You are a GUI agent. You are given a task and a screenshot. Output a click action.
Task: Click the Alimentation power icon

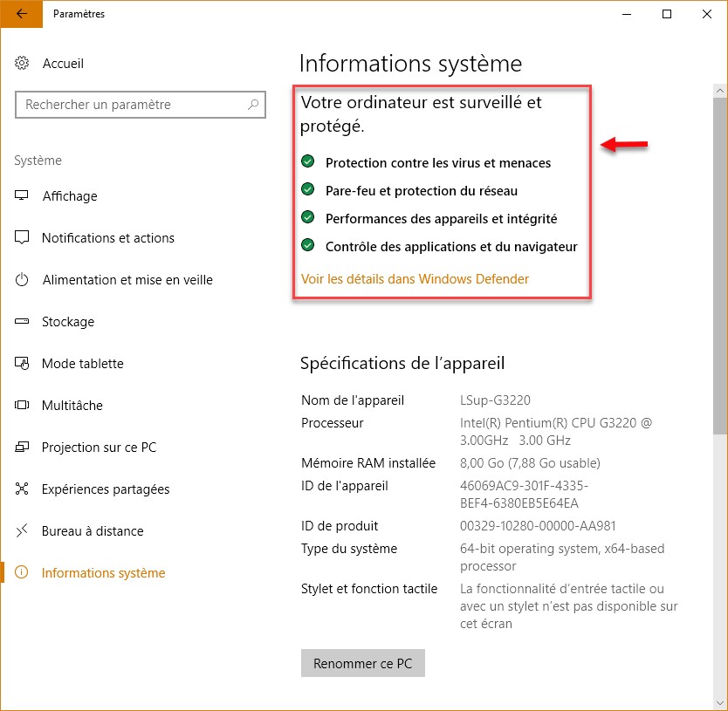[23, 280]
